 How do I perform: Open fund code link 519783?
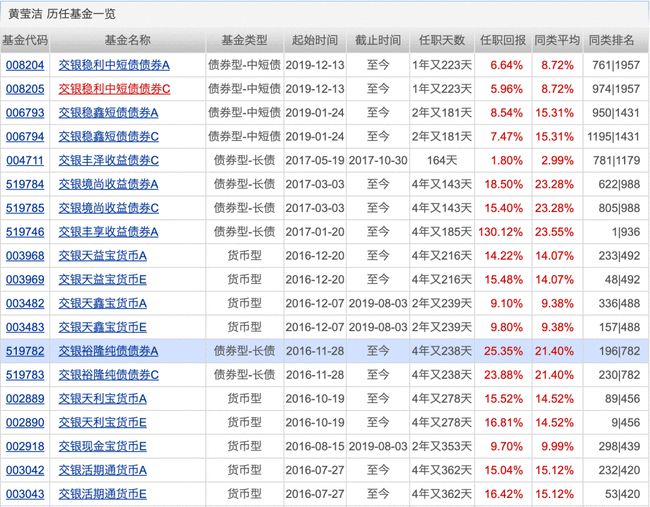(x=25, y=375)
